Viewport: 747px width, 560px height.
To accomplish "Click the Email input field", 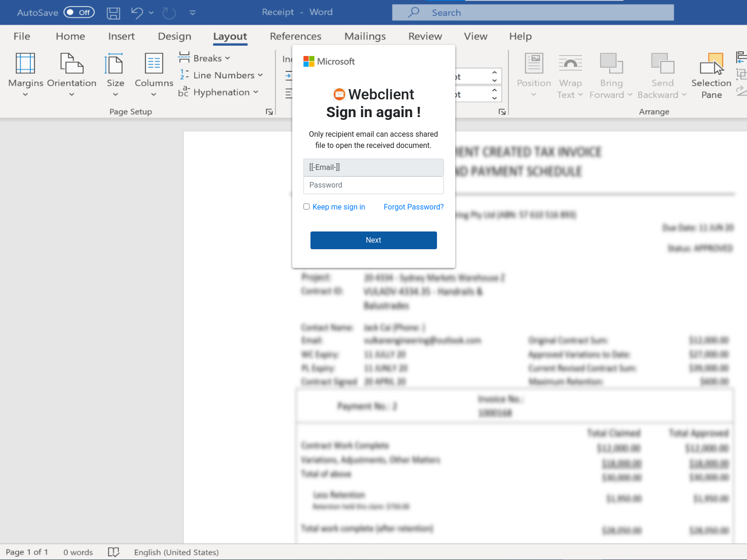I will pos(373,168).
